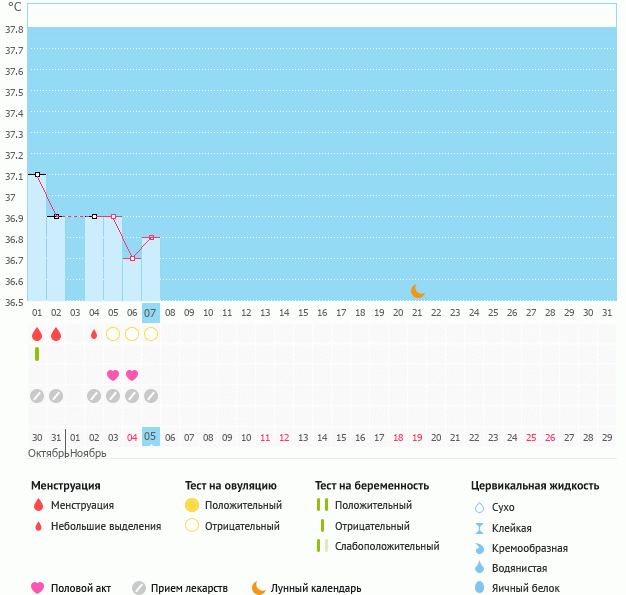Click the medication icon under day 07
Image resolution: width=626 pixels, height=595 pixels.
click(x=151, y=396)
